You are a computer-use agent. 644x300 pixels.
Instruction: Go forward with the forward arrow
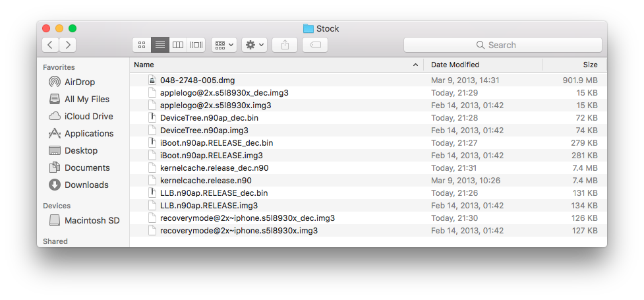68,45
